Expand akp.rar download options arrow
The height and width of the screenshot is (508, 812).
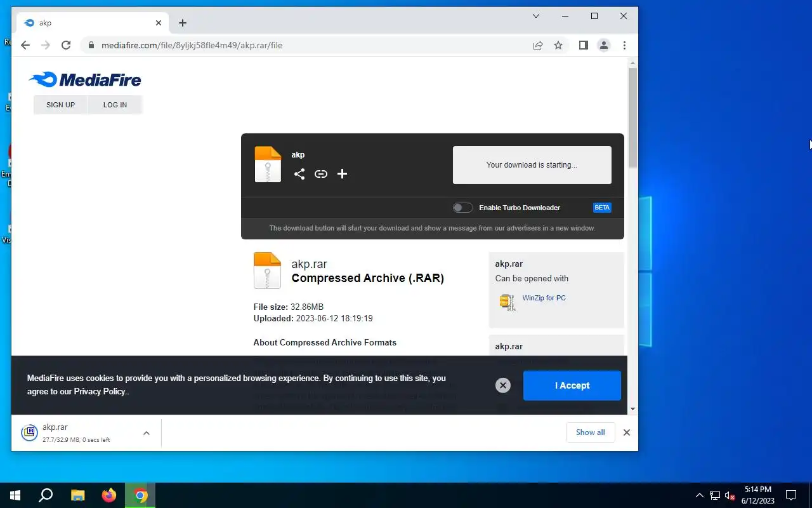point(147,433)
